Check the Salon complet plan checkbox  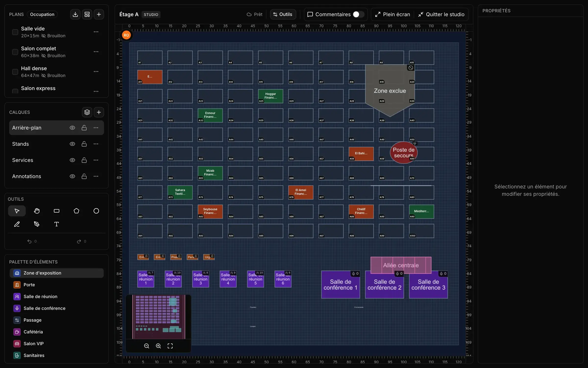[x=15, y=52]
